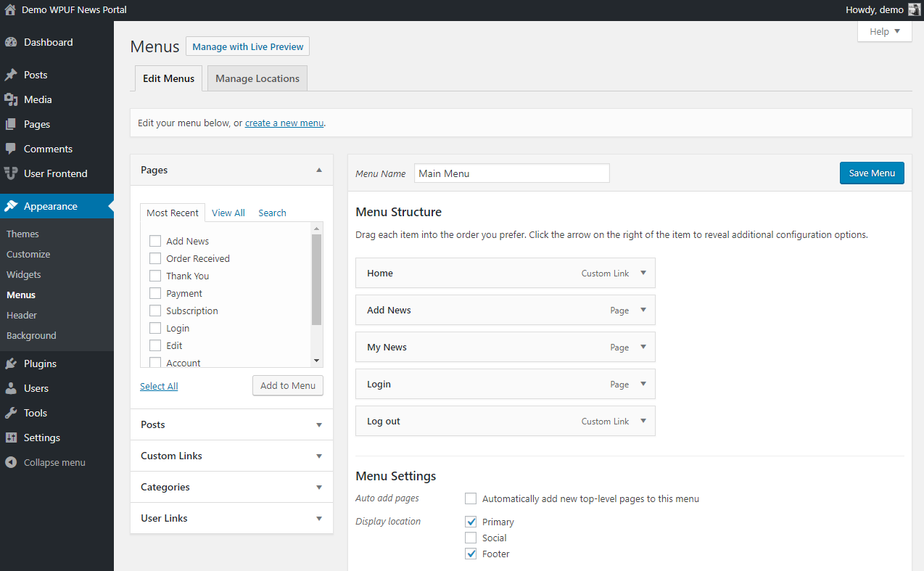The image size is (924, 571).
Task: Check the Order Received checkbox
Action: pos(155,258)
